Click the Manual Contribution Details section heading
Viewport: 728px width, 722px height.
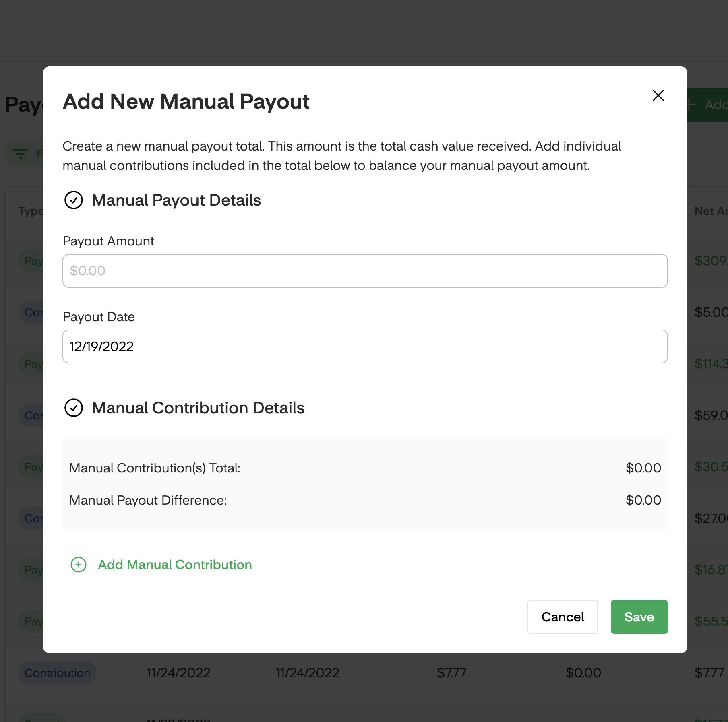tap(198, 408)
